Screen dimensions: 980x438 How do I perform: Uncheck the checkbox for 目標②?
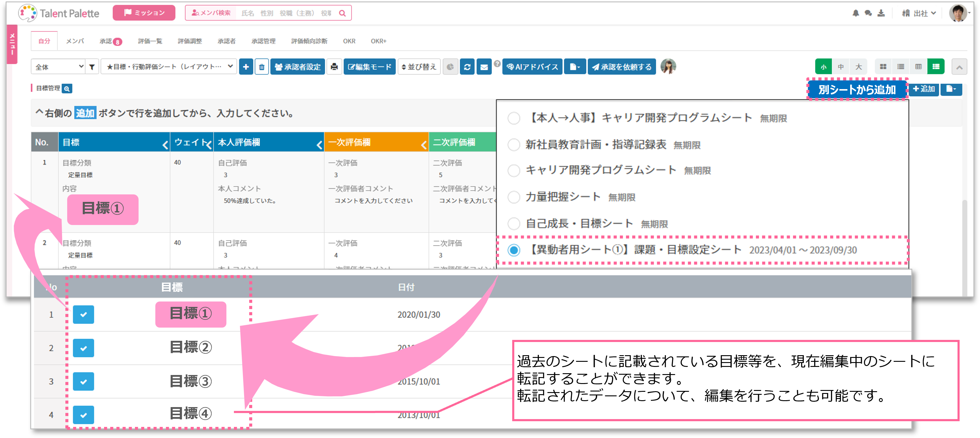click(x=83, y=348)
